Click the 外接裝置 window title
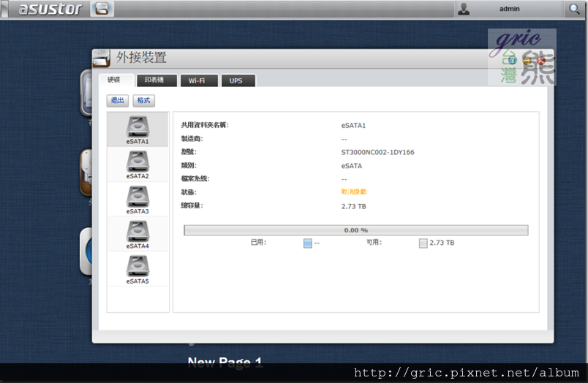Viewport: 588px width, 383px height. [x=141, y=57]
